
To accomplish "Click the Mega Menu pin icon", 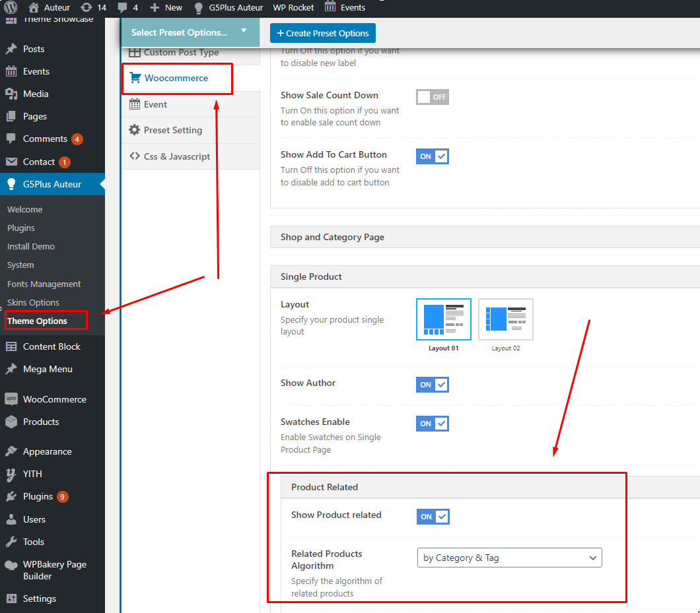I will [11, 369].
